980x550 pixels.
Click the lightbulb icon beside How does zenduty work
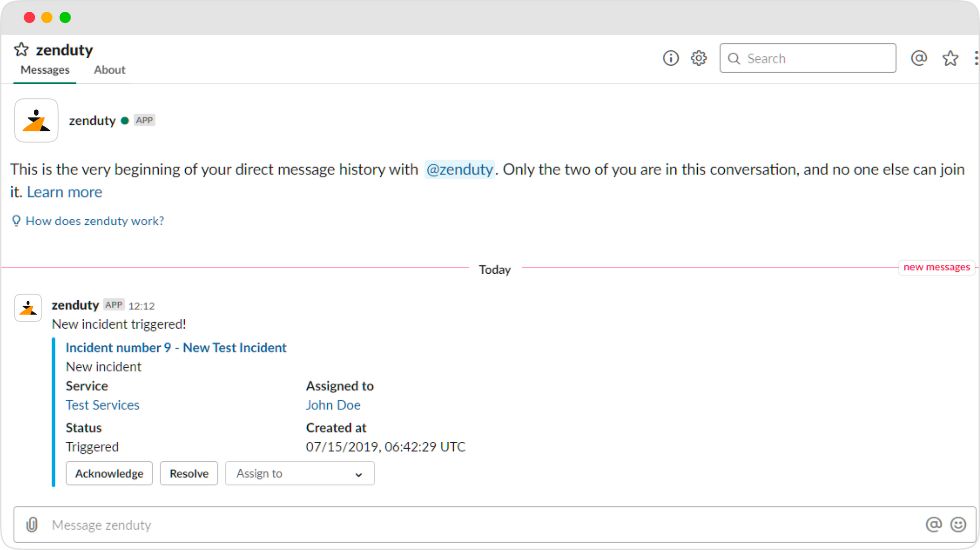pos(16,221)
